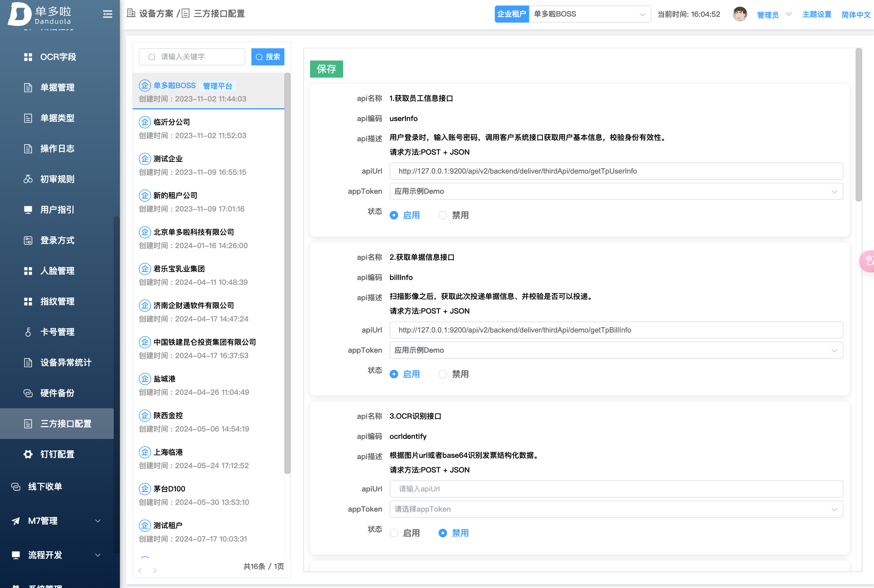Click the 主题设置 link

tap(817, 14)
